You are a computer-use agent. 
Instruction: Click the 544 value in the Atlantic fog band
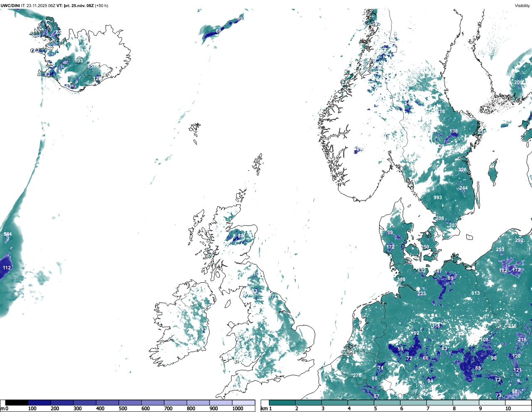point(7,234)
